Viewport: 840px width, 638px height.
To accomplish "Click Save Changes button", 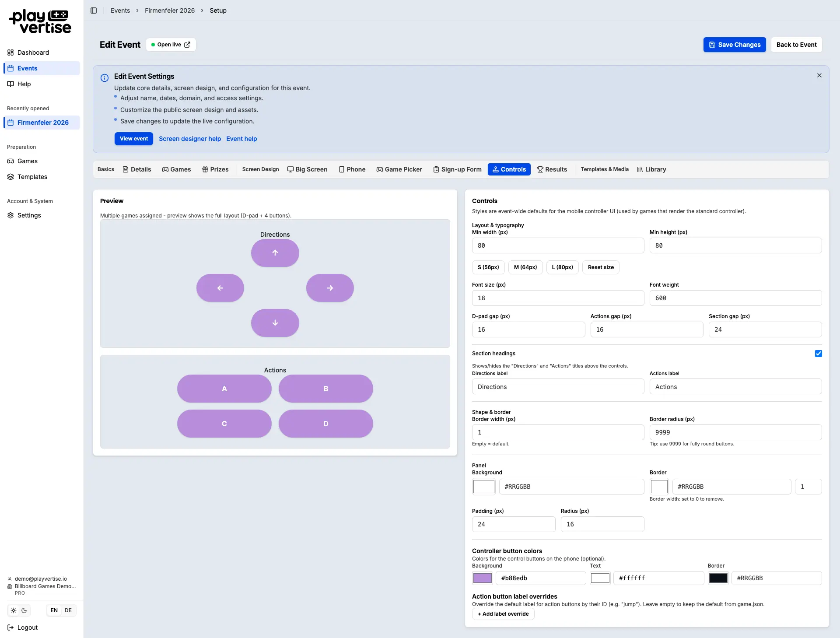I will point(735,45).
